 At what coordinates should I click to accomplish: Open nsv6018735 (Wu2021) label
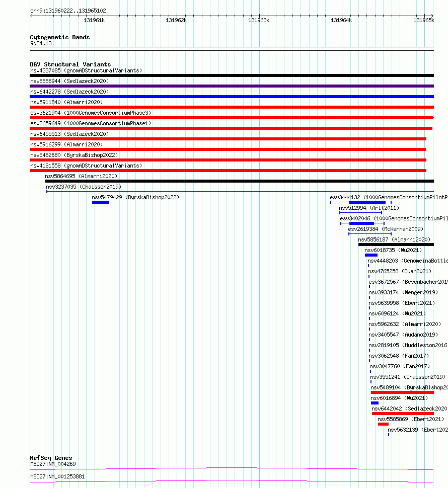393,251
